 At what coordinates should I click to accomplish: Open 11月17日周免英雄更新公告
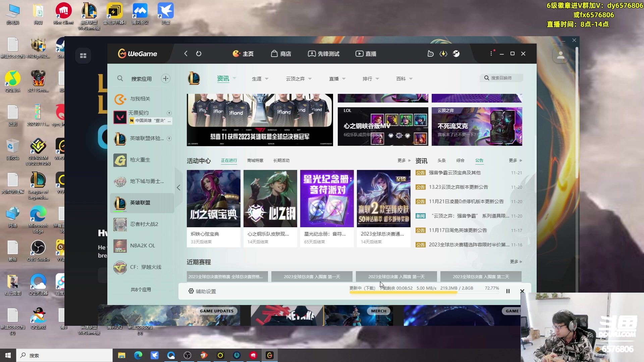(458, 231)
